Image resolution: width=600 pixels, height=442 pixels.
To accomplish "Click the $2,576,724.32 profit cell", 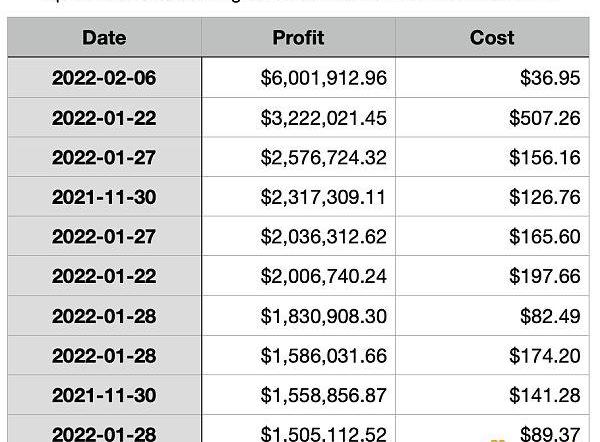I will [x=323, y=157].
